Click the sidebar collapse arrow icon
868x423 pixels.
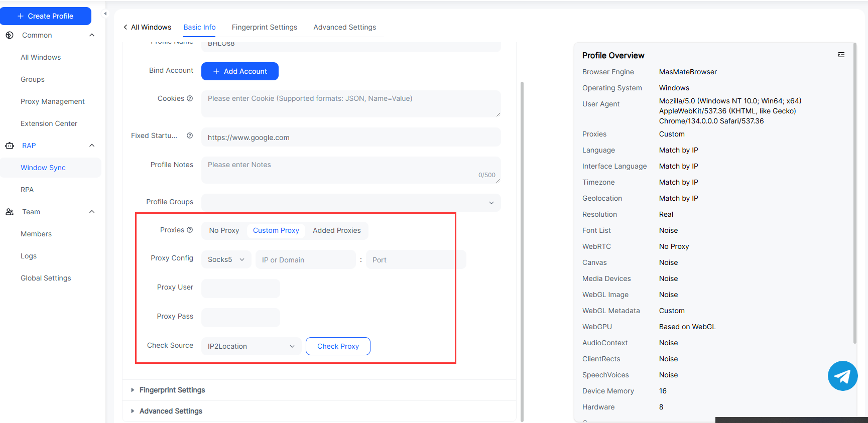(105, 14)
